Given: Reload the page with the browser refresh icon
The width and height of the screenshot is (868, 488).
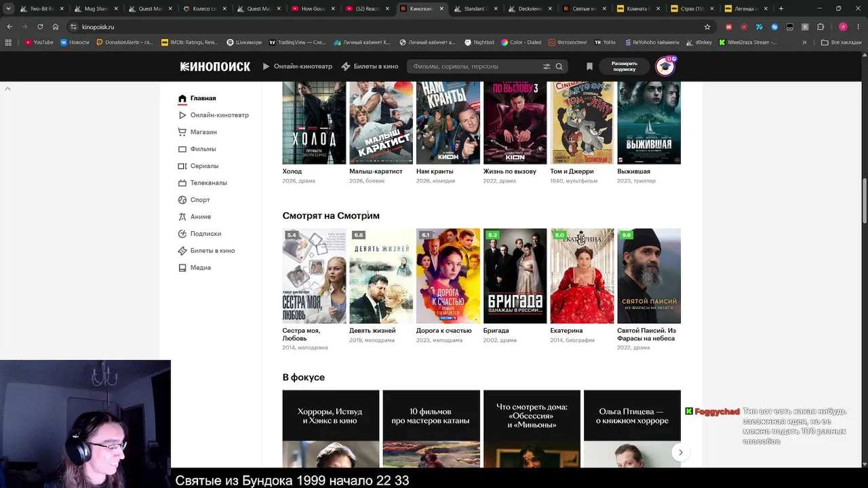Looking at the screenshot, I should pyautogui.click(x=40, y=27).
